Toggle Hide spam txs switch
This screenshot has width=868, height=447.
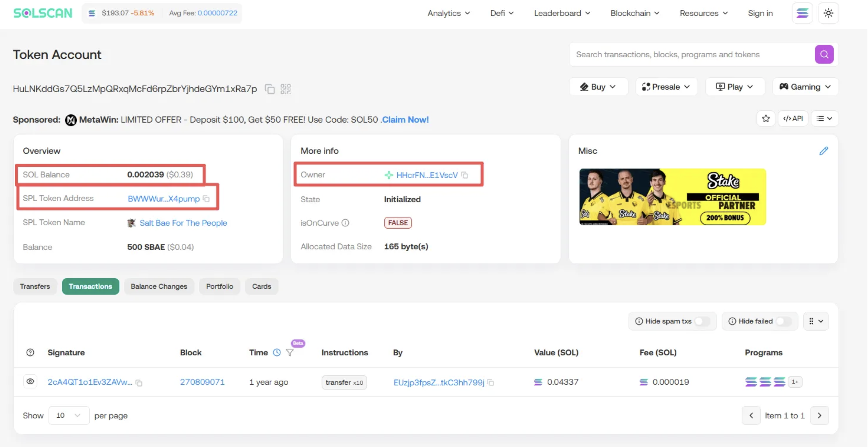tap(702, 321)
